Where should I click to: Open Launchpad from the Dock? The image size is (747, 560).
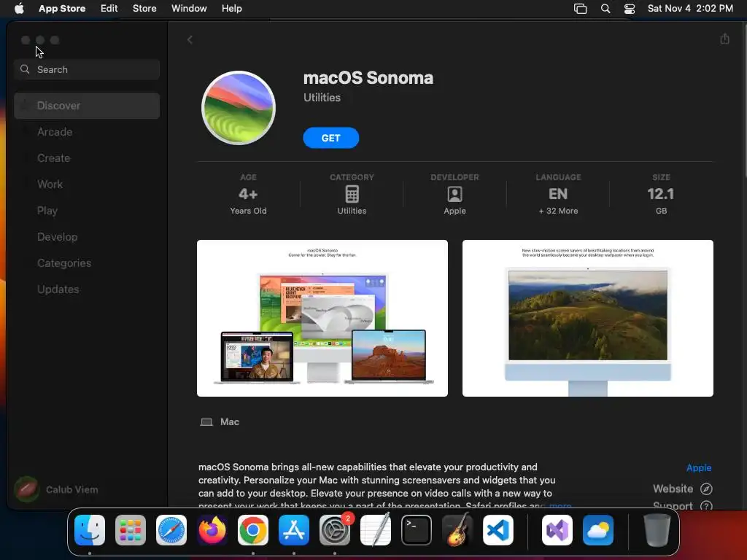pos(131,530)
